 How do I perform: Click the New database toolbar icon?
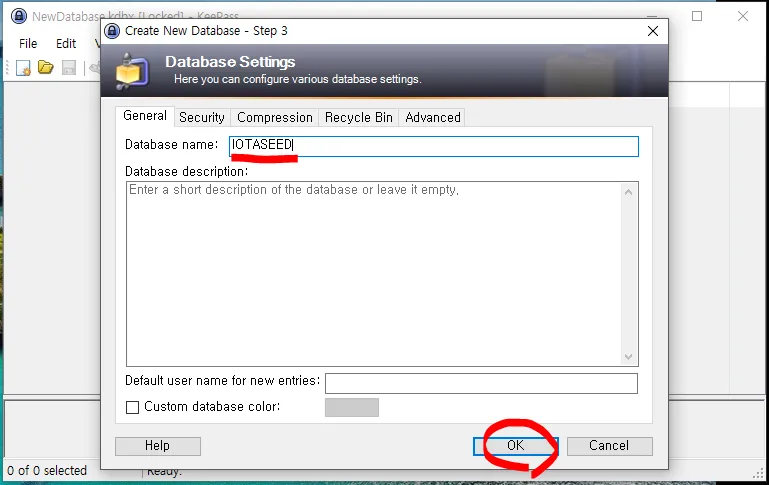click(x=23, y=68)
